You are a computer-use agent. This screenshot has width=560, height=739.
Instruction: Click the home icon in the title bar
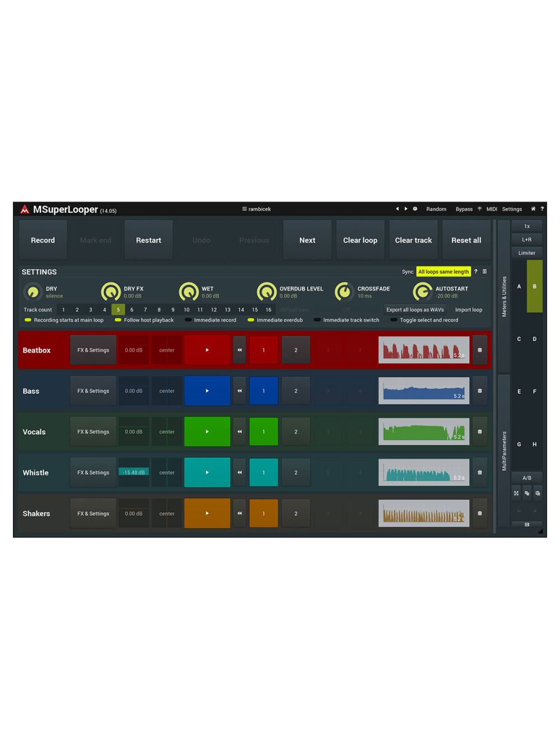[x=533, y=209]
